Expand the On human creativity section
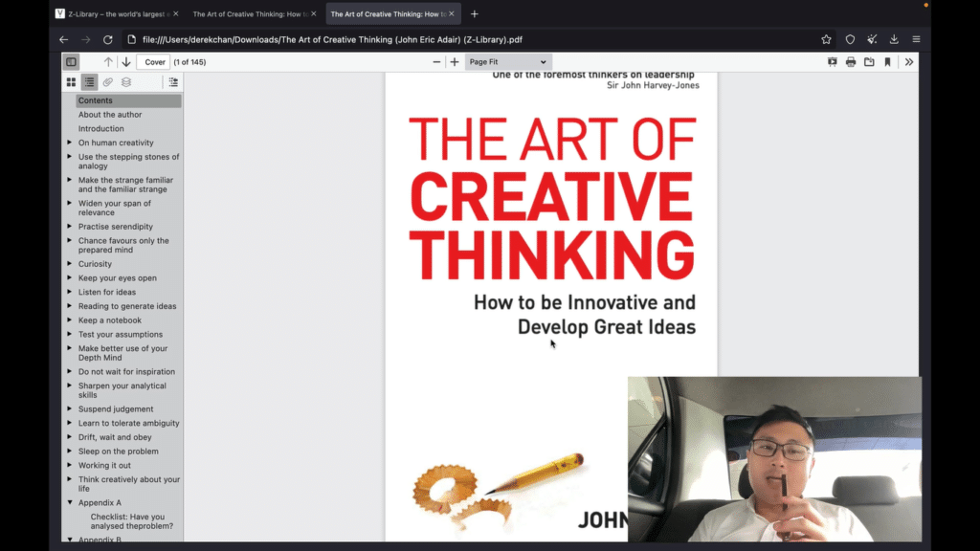This screenshot has width=980, height=551. click(69, 143)
